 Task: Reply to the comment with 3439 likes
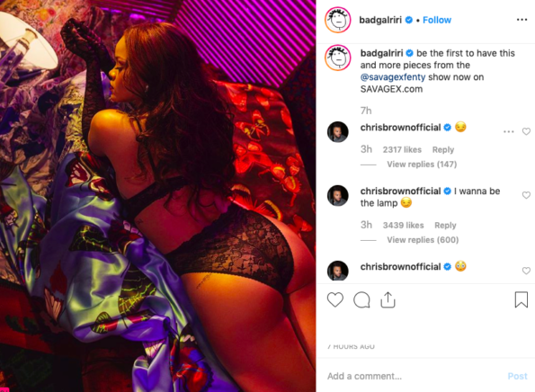pyautogui.click(x=445, y=226)
